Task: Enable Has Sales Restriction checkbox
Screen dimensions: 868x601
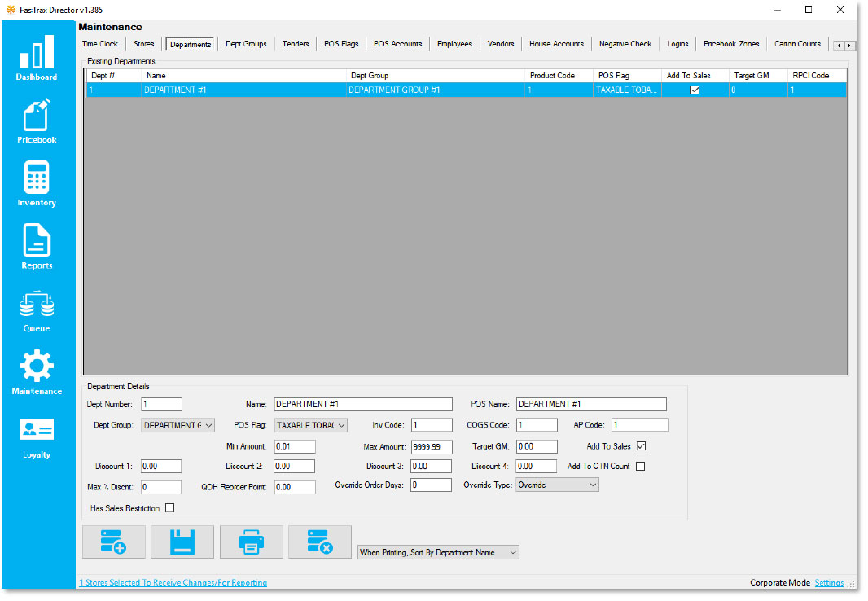Action: (170, 508)
